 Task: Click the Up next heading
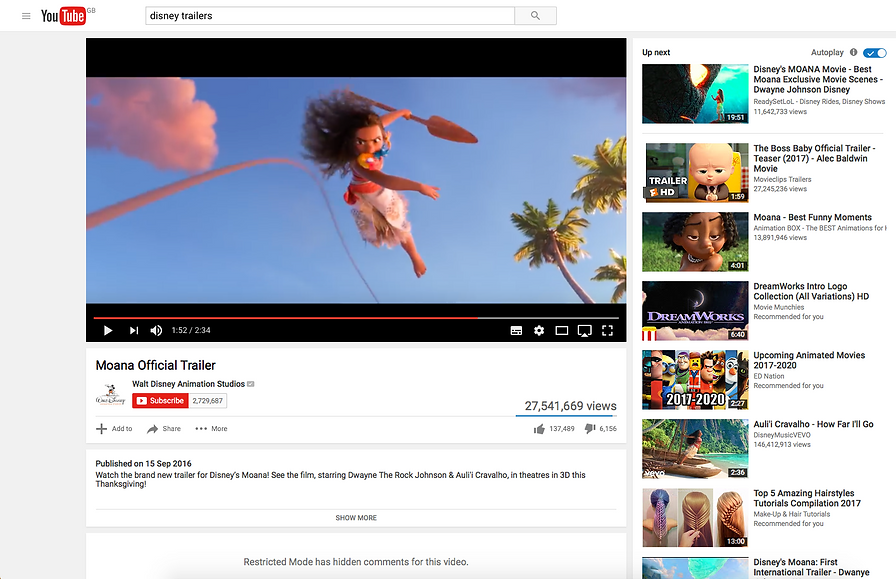[x=656, y=52]
